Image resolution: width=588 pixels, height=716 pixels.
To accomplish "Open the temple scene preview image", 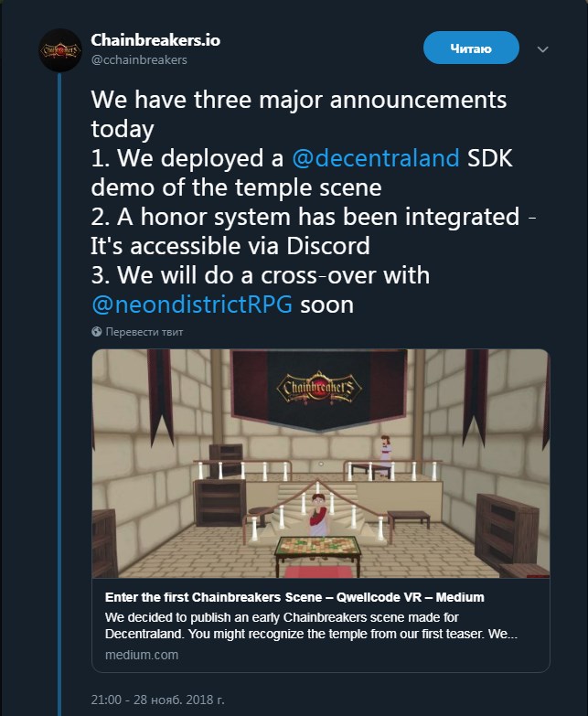I will click(321, 464).
